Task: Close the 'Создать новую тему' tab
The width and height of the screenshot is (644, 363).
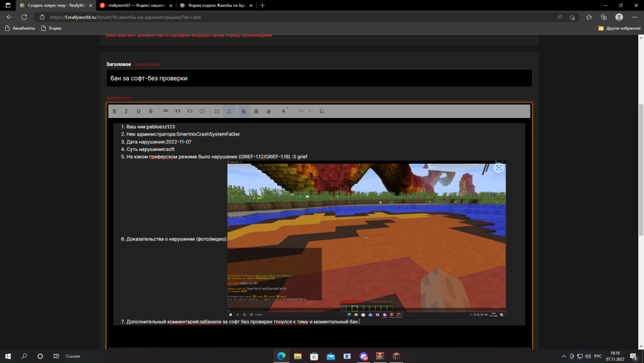Action: (x=91, y=5)
